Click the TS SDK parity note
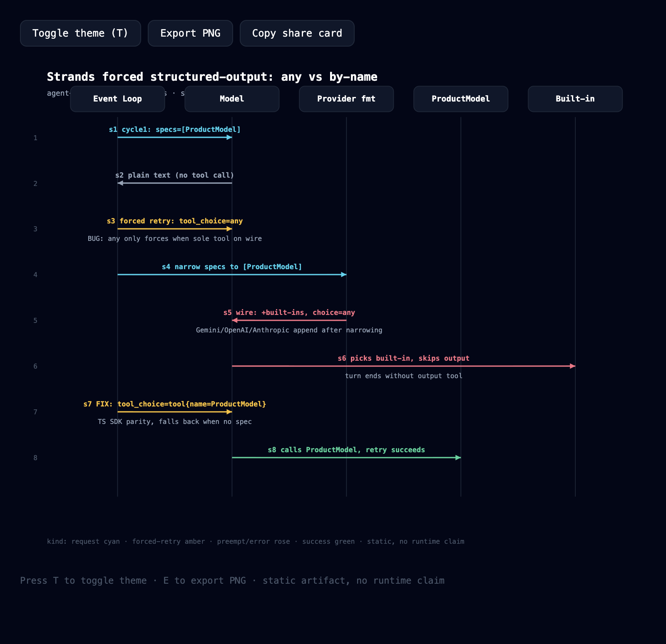The width and height of the screenshot is (666, 644). [175, 422]
